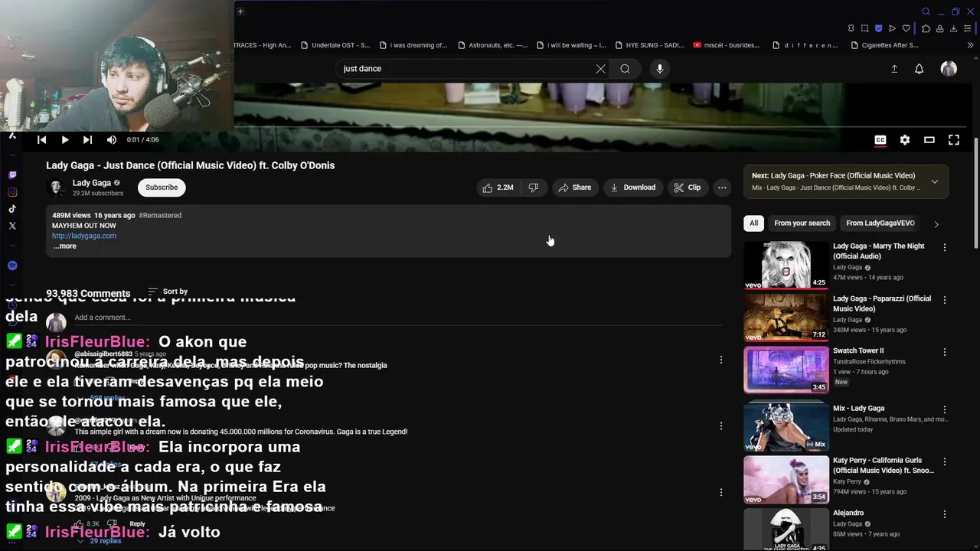Add page to bookmarks heart icon

[906, 28]
